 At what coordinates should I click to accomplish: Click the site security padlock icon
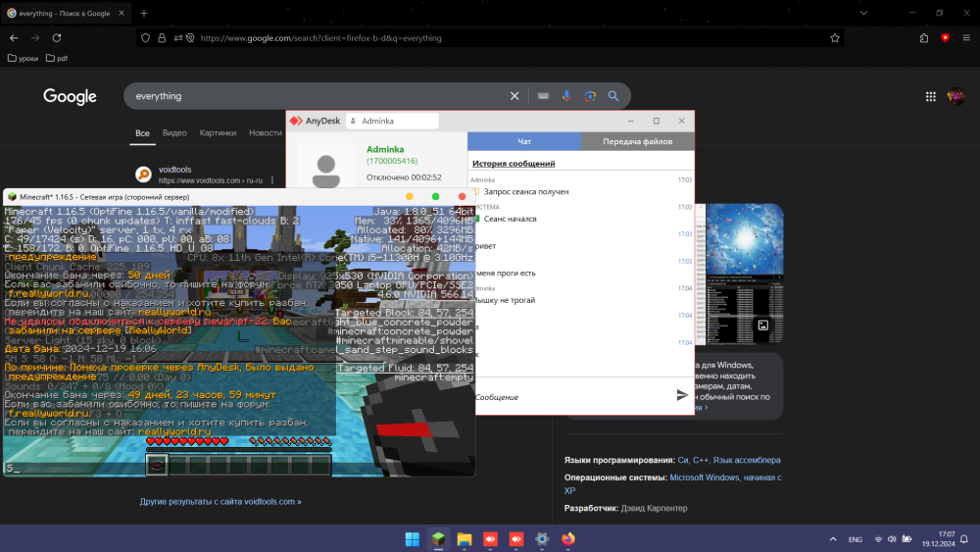[162, 38]
